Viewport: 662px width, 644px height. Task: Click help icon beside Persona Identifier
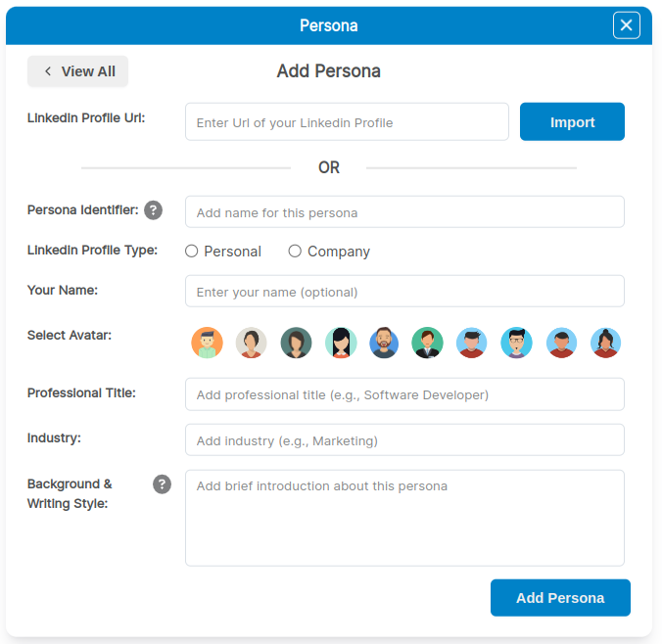pos(153,209)
